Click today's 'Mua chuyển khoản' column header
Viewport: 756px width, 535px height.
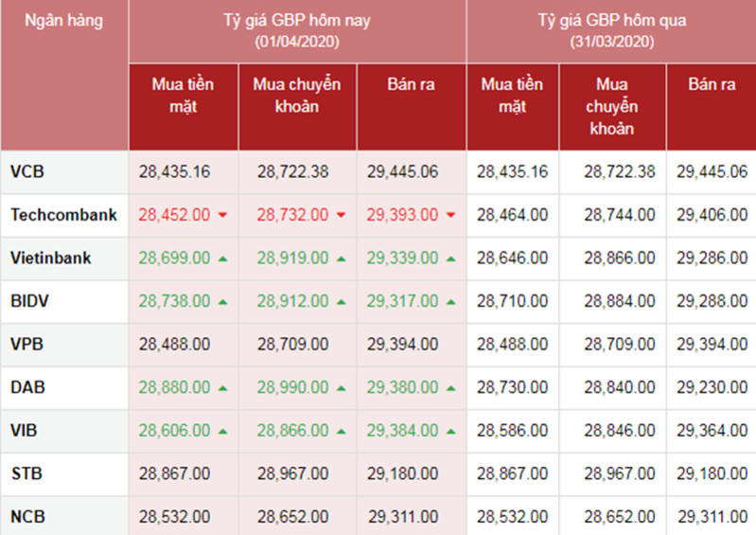pos(297,96)
